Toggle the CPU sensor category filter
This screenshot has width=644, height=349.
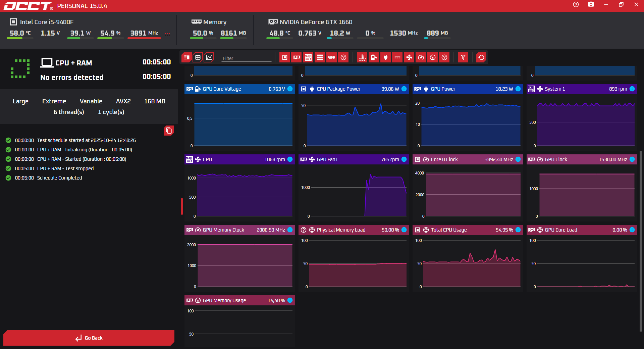285,57
